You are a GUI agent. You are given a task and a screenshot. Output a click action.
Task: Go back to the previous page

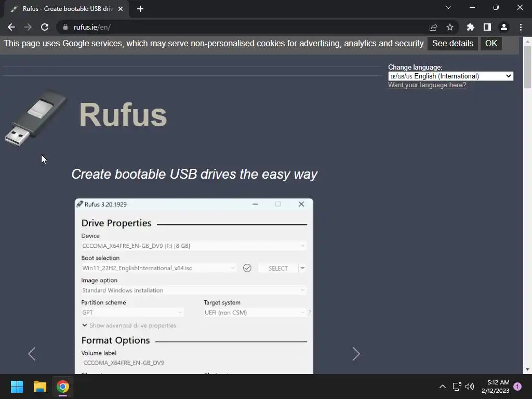pos(11,27)
